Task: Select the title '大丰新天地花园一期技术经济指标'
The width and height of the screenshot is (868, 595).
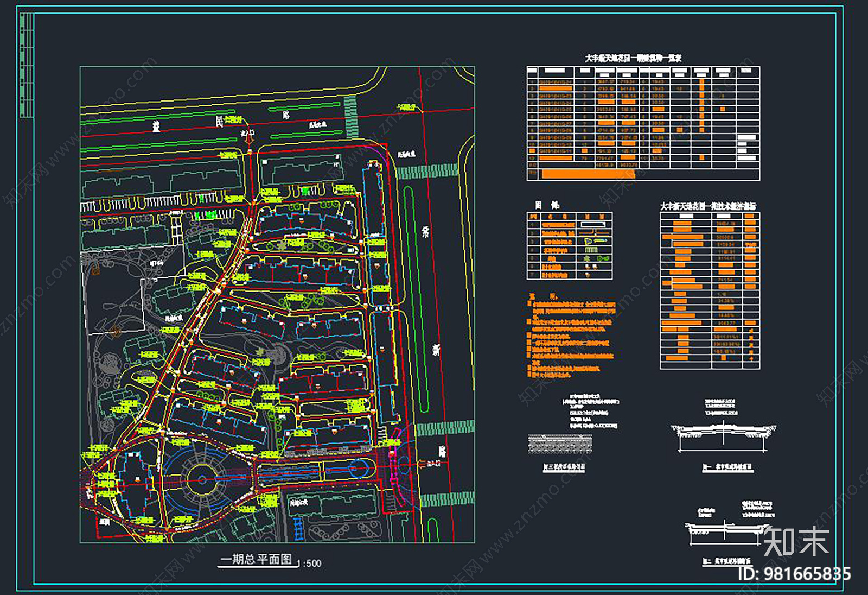Action: pos(708,206)
